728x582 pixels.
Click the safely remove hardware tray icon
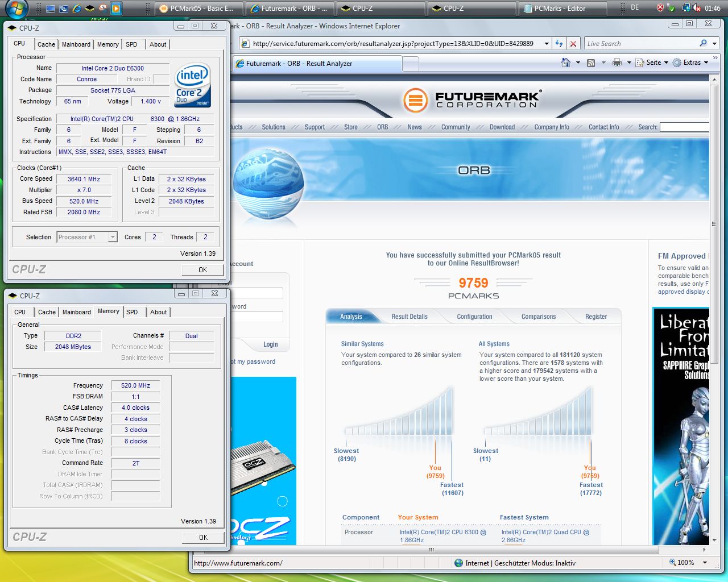pos(672,8)
